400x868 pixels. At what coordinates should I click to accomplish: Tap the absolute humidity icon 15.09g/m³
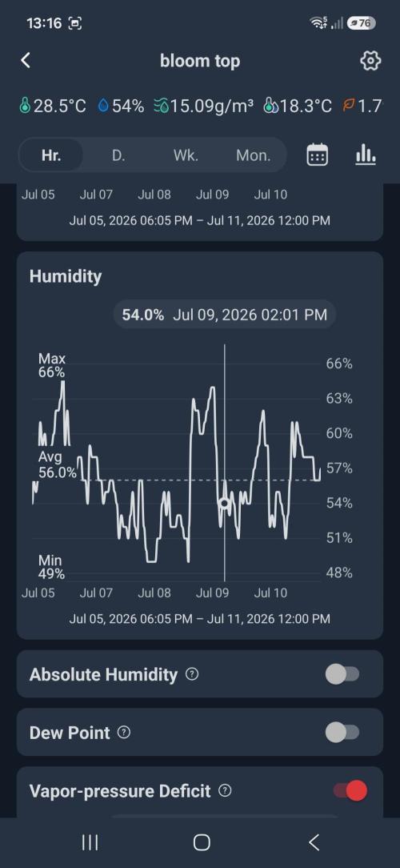tap(161, 106)
